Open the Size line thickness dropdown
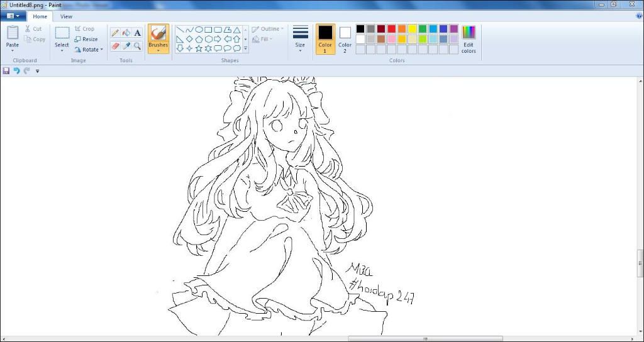The height and width of the screenshot is (342, 644). (300, 38)
